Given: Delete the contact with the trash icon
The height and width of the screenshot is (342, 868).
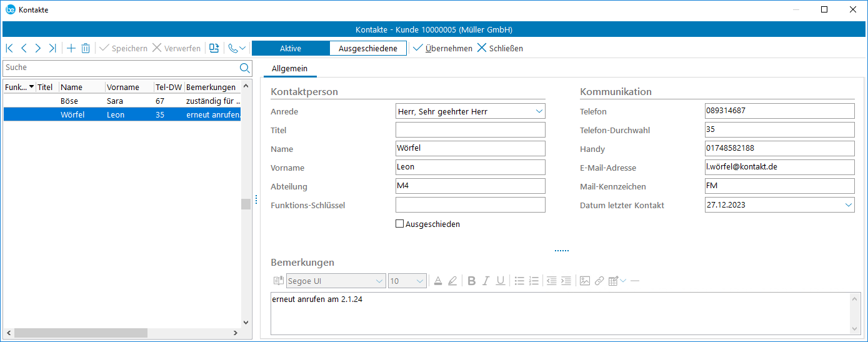Looking at the screenshot, I should tap(86, 48).
